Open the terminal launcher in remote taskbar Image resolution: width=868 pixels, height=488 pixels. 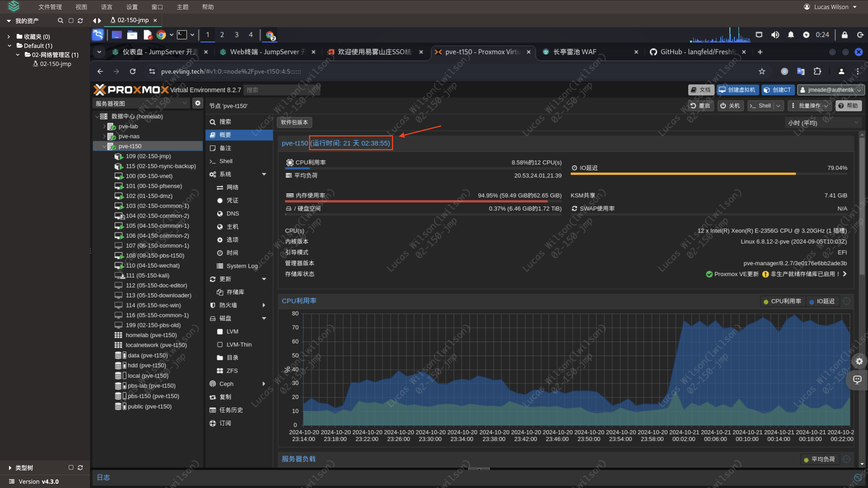click(x=182, y=35)
